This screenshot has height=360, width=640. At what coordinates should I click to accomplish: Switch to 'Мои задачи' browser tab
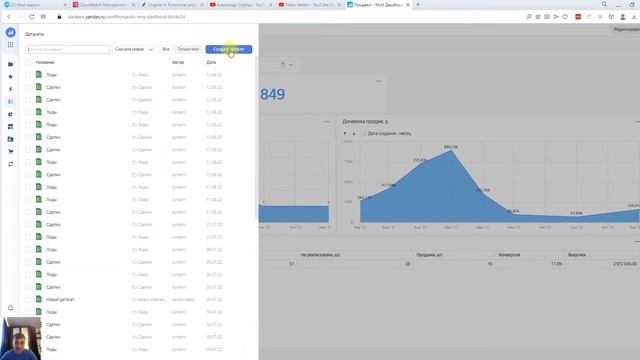pyautogui.click(x=34, y=5)
